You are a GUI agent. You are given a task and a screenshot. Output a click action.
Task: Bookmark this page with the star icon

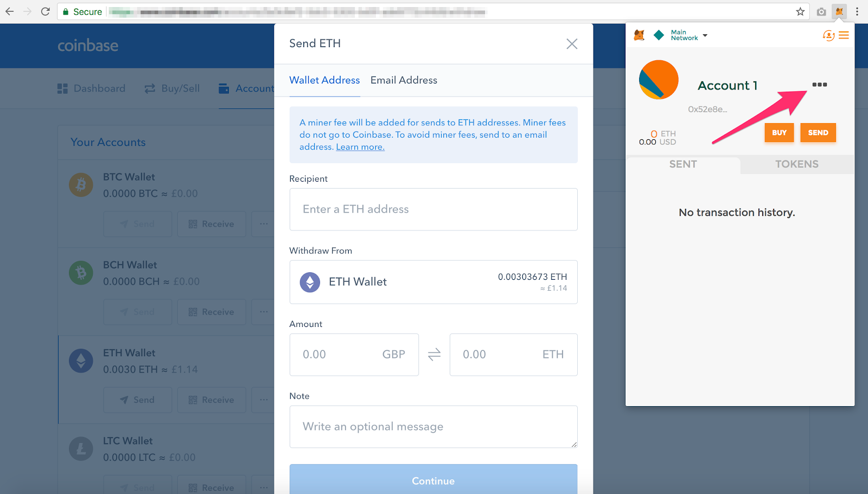[800, 11]
